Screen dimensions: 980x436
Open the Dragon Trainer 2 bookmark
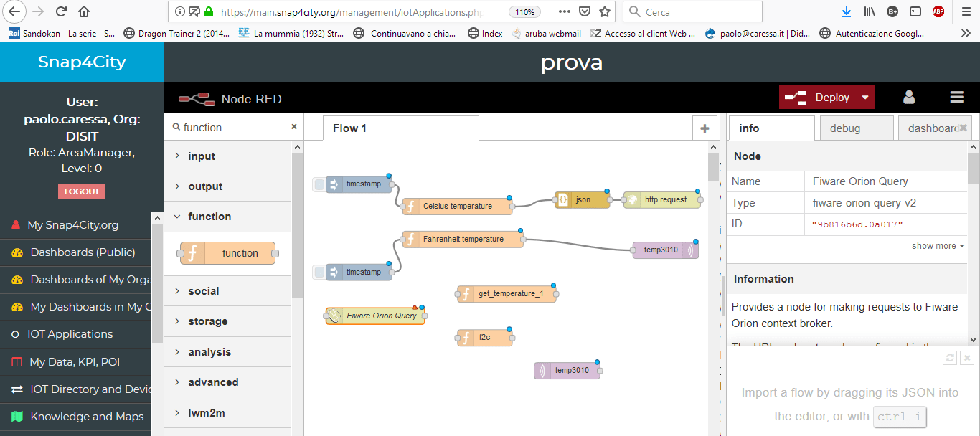[x=175, y=33]
